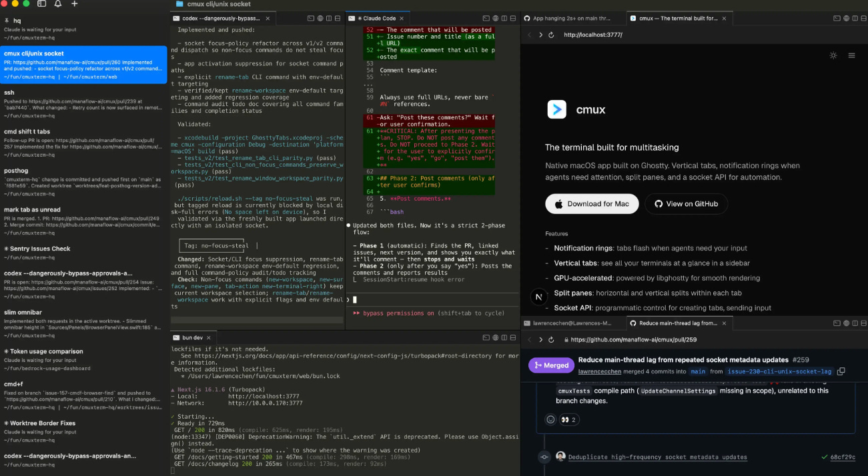Click split-down icon in bun dev pane
This screenshot has height=476, width=868.
513,338
